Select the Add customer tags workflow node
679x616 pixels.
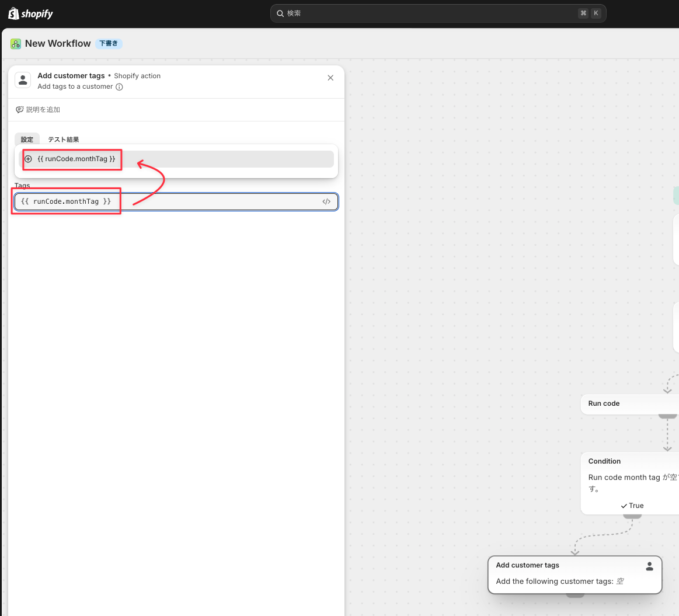[574, 575]
